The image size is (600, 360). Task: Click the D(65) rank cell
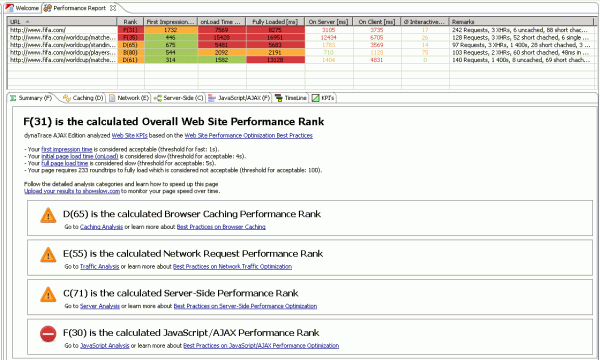[130, 45]
